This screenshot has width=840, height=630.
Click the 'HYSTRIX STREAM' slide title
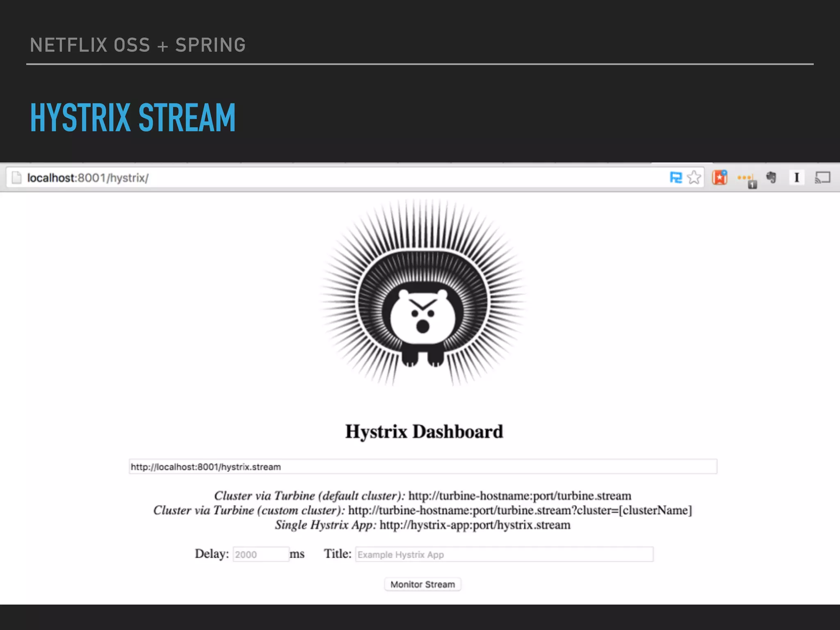tap(133, 118)
